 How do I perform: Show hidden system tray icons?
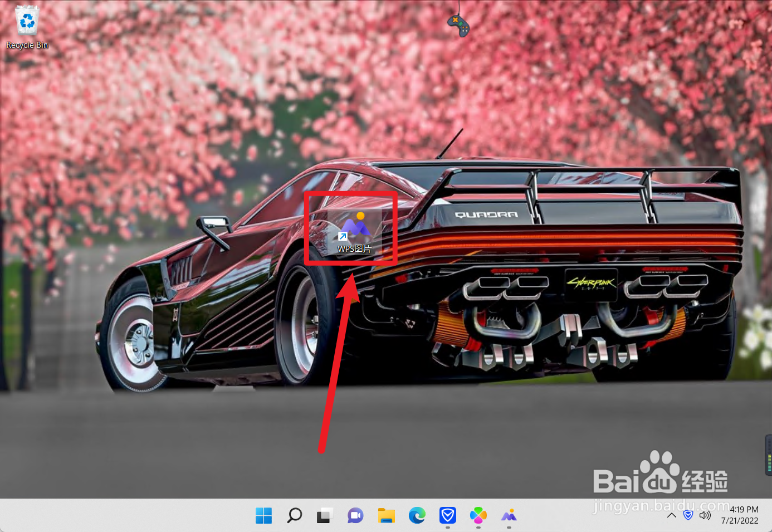coord(672,515)
